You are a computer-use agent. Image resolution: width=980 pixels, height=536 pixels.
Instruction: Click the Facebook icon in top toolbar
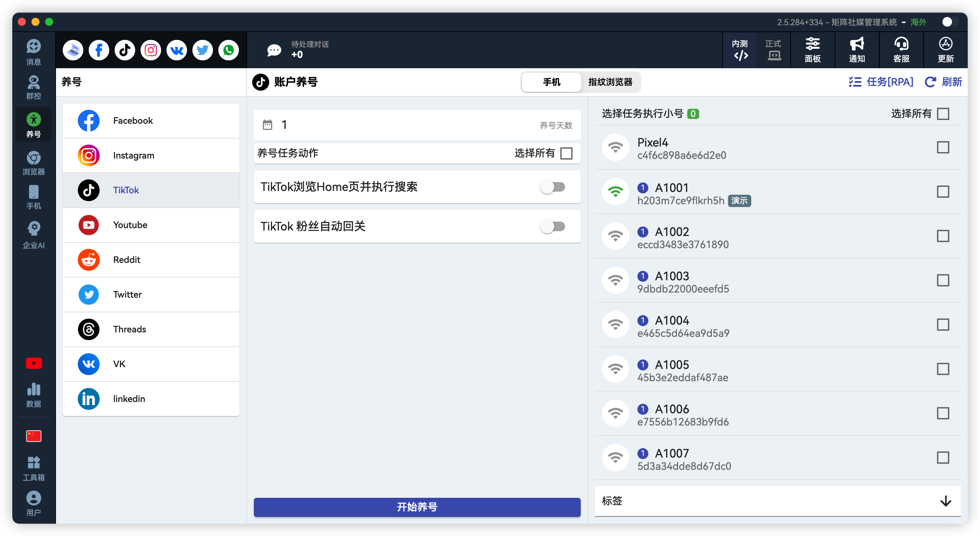tap(99, 50)
